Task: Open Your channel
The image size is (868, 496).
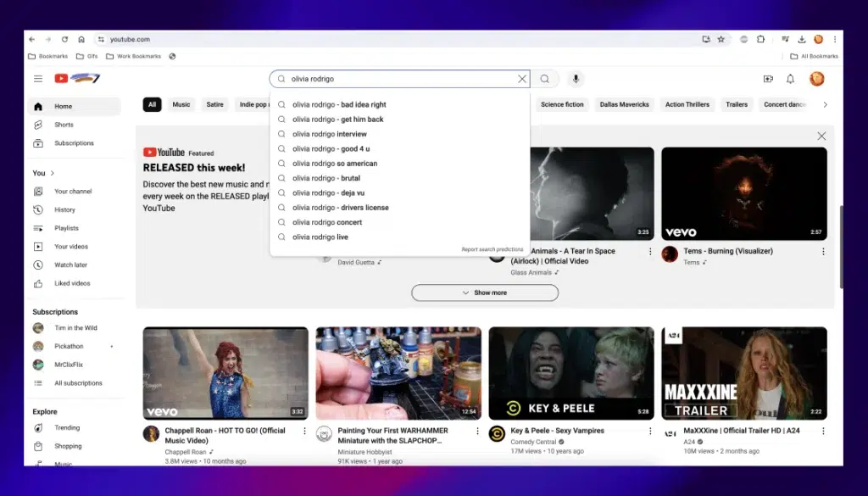Action: 75,191
